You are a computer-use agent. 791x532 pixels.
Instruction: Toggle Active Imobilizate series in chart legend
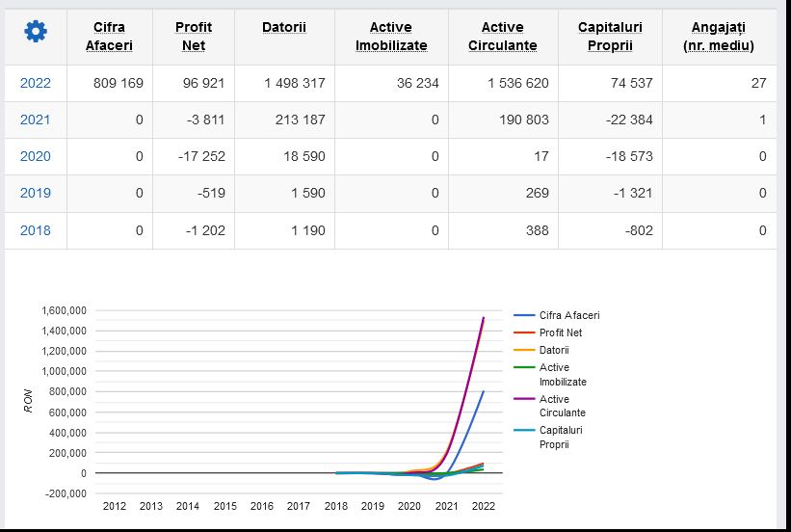pos(550,375)
